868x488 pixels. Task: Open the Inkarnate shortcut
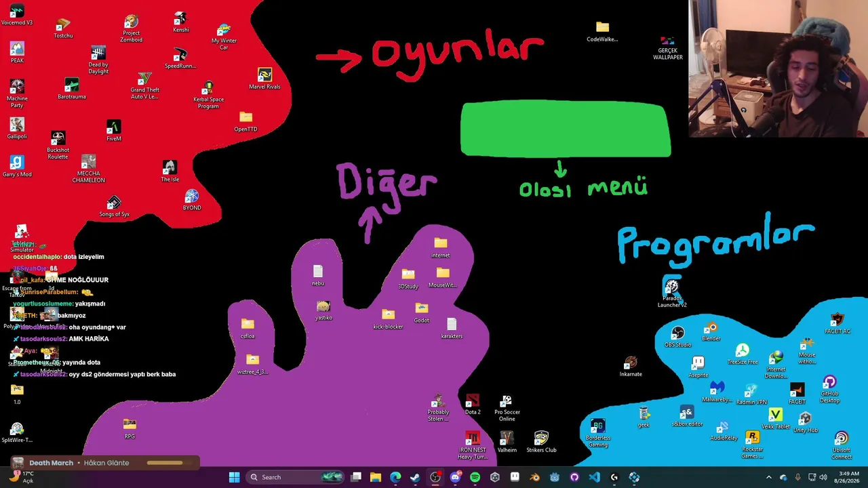(x=631, y=367)
